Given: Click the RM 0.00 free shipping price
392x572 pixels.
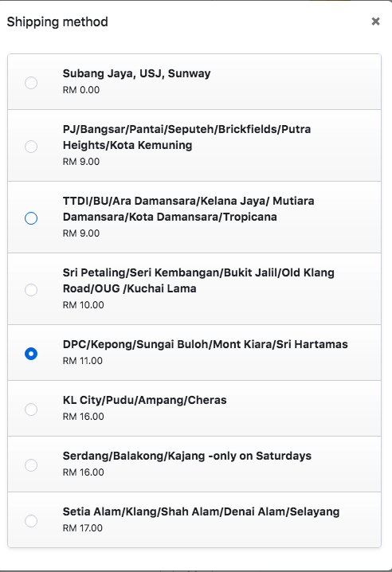Looking at the screenshot, I should [x=81, y=90].
